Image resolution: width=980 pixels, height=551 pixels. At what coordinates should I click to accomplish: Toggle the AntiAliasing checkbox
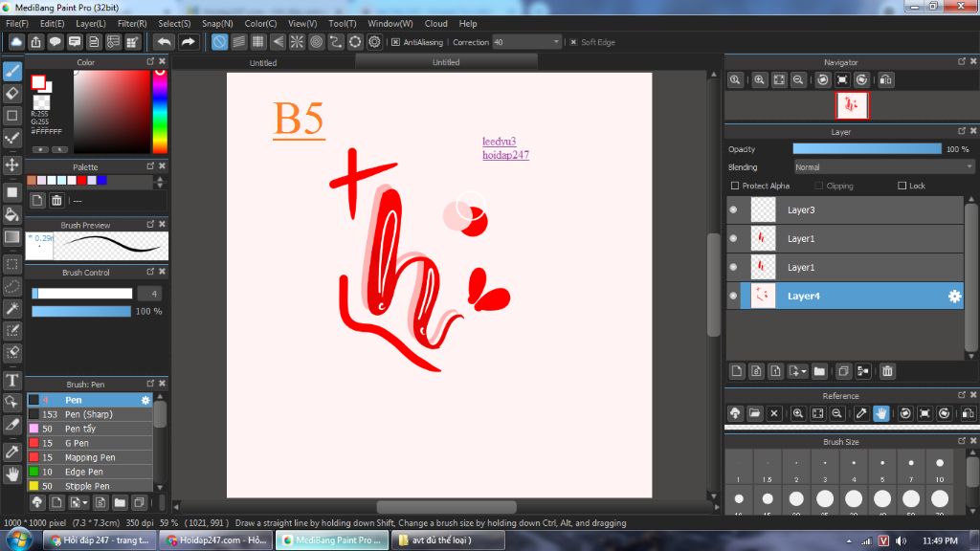pyautogui.click(x=395, y=42)
